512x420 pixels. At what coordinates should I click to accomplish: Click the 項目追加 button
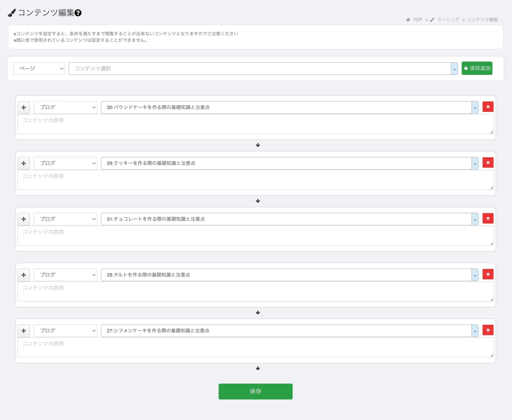(x=477, y=68)
